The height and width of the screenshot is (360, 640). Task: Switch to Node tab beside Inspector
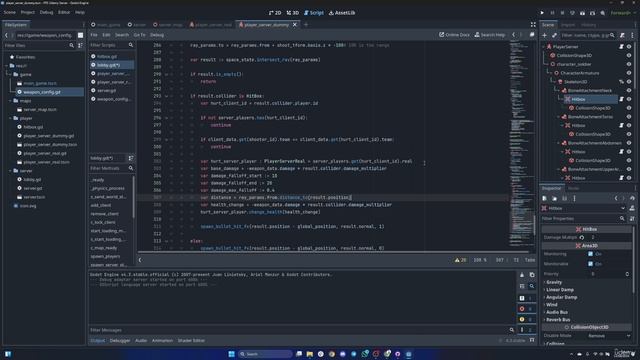click(x=573, y=188)
